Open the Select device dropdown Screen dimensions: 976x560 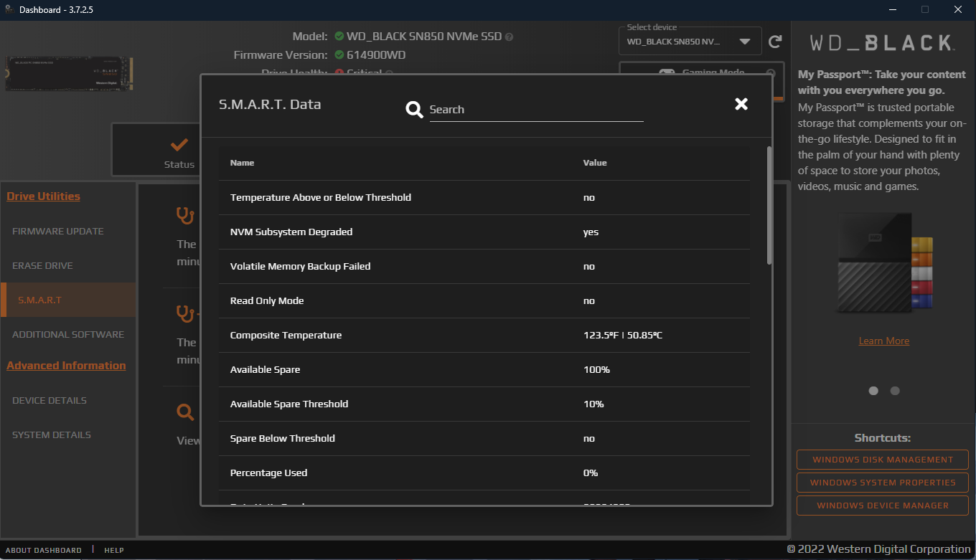click(x=744, y=42)
